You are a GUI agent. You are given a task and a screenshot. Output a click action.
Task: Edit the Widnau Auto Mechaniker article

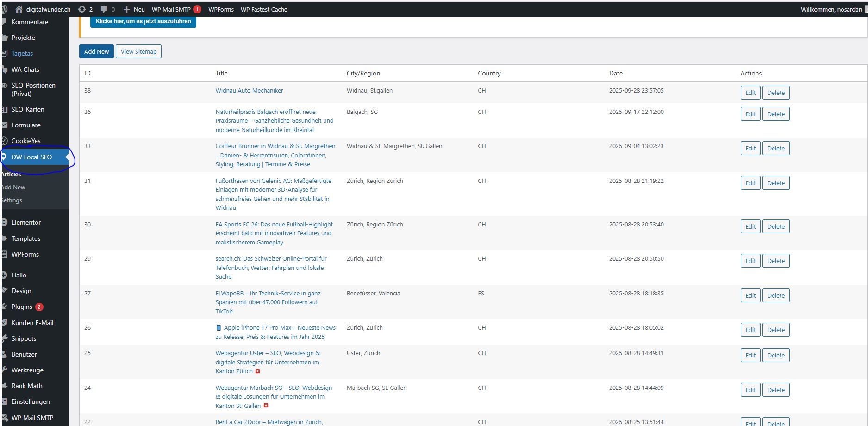pos(750,93)
